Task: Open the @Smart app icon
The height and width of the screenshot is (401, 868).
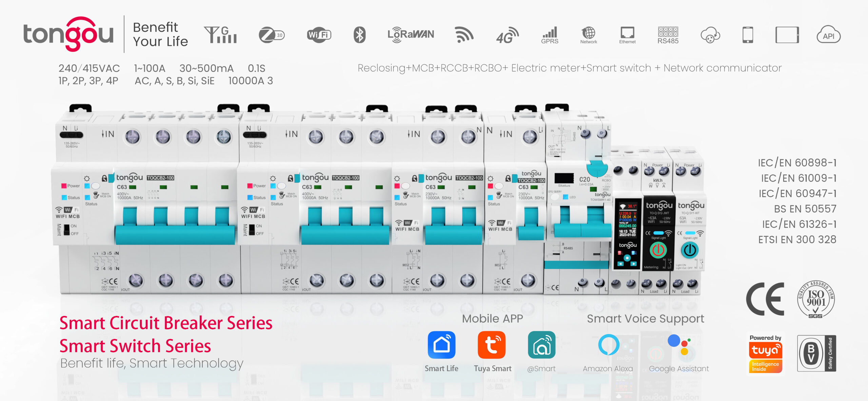Action: 541,345
